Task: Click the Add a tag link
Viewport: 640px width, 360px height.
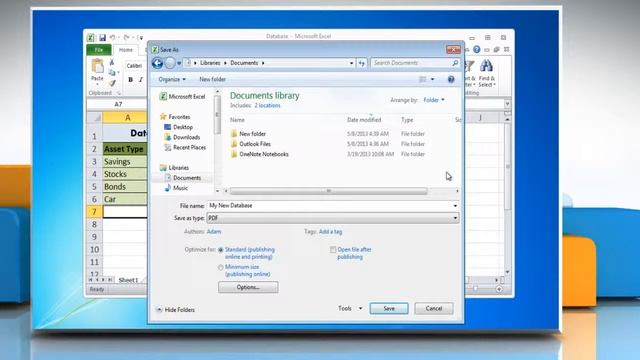Action: pyautogui.click(x=330, y=232)
